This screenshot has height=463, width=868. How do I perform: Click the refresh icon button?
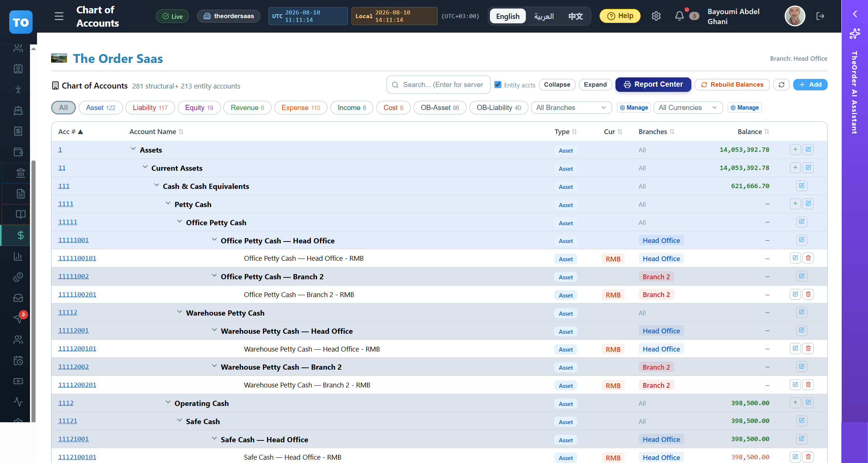781,84
